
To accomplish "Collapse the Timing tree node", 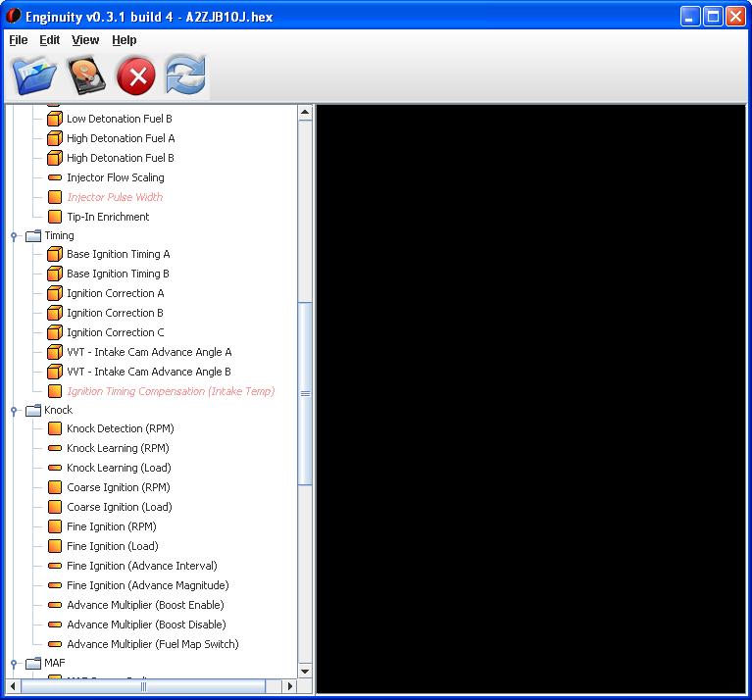I will tap(14, 236).
